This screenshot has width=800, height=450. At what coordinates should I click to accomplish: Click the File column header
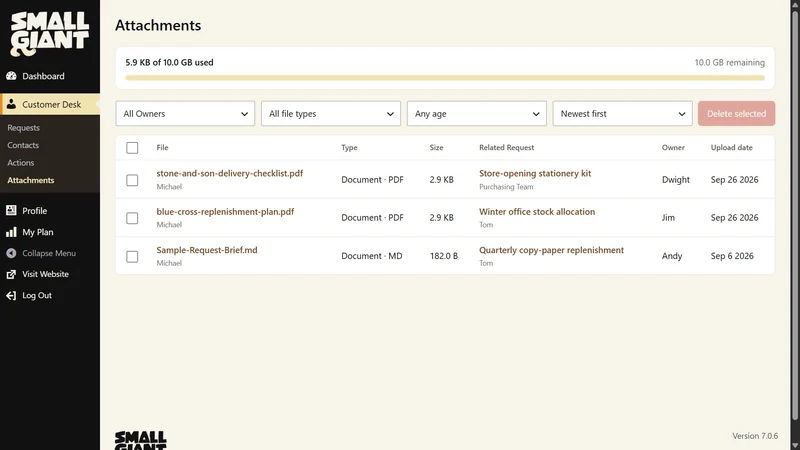pos(162,147)
